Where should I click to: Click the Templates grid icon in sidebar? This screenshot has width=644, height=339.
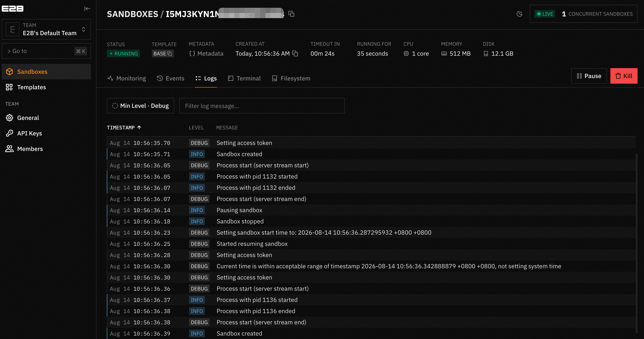(x=9, y=87)
